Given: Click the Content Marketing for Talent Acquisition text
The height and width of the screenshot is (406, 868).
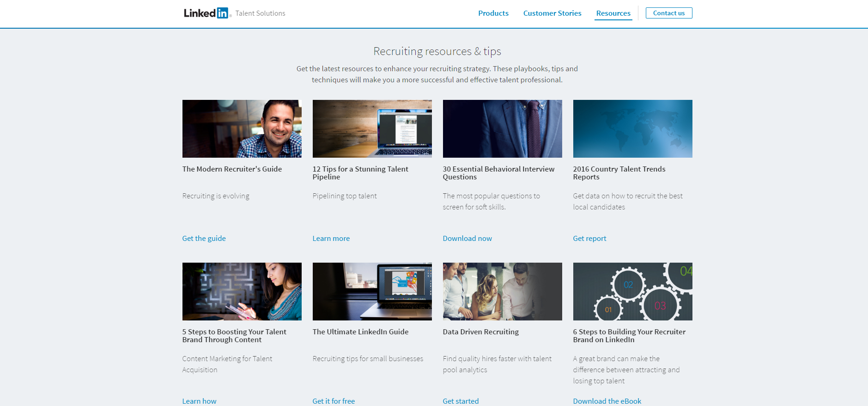Looking at the screenshot, I should coord(227,364).
